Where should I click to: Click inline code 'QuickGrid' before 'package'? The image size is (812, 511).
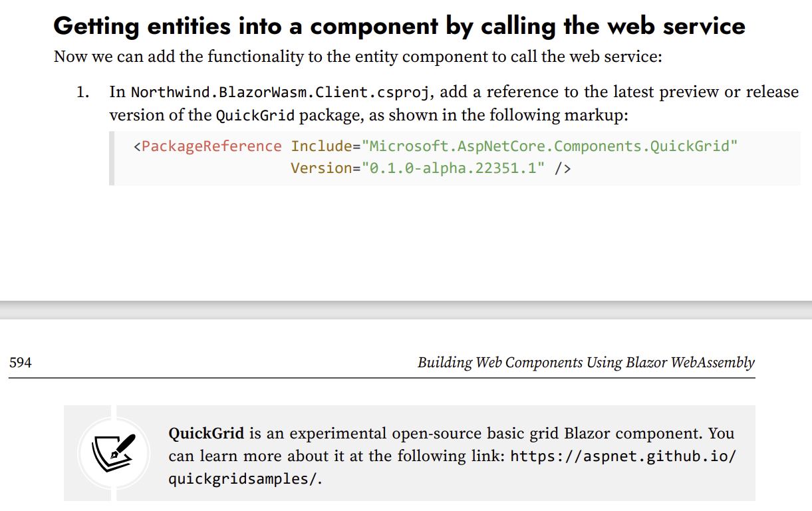pyautogui.click(x=255, y=115)
